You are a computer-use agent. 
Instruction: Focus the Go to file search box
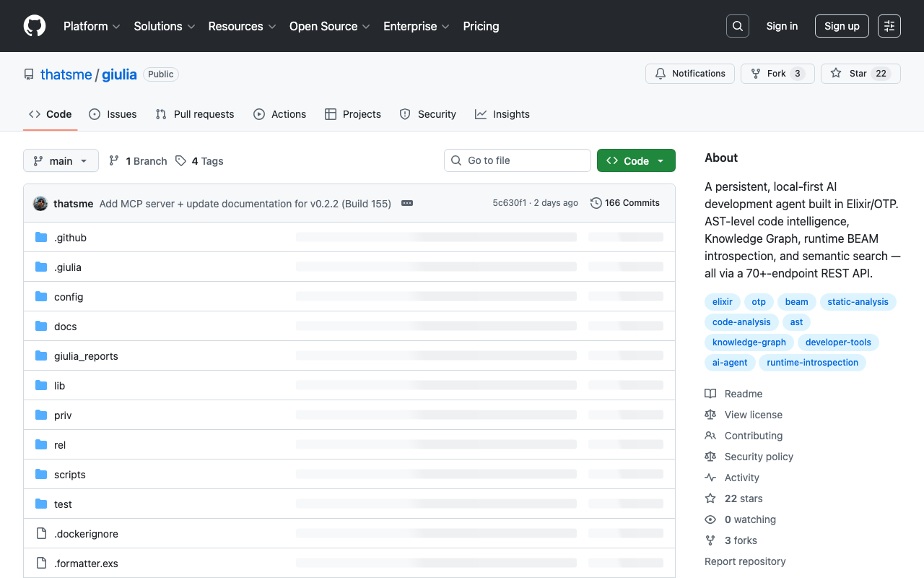click(x=517, y=160)
